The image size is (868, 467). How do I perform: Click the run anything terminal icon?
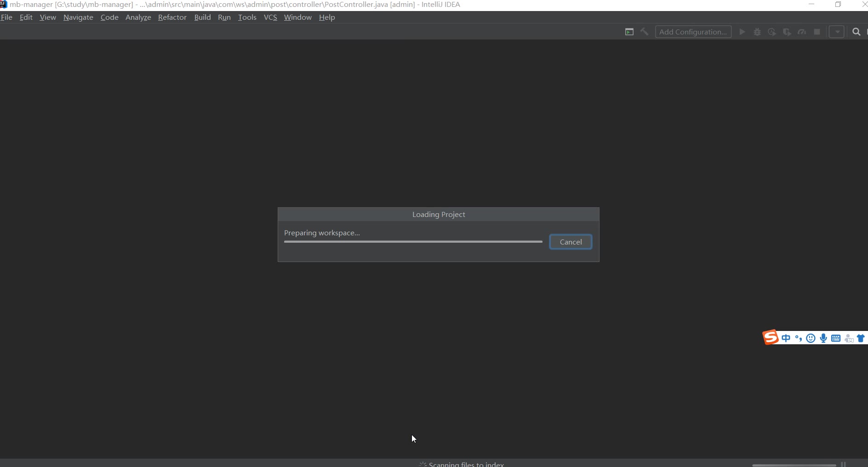pos(629,32)
